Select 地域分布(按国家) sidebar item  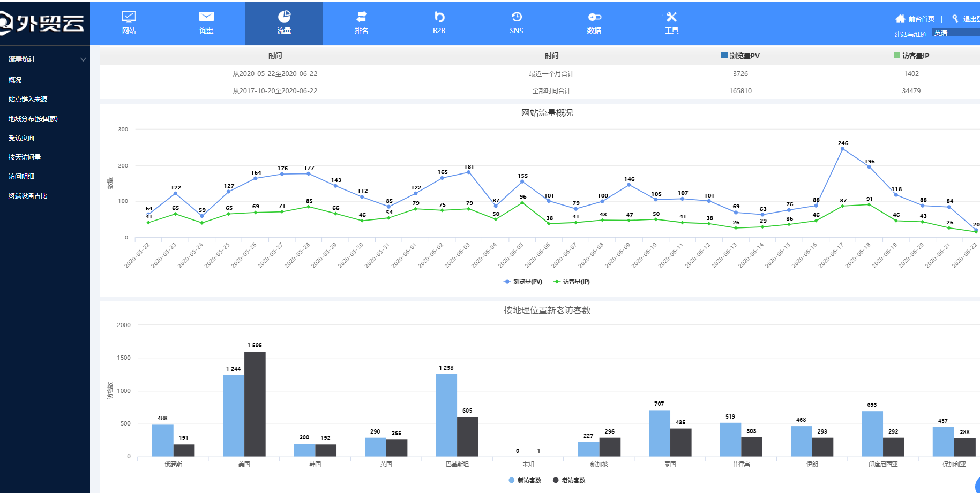pos(33,119)
